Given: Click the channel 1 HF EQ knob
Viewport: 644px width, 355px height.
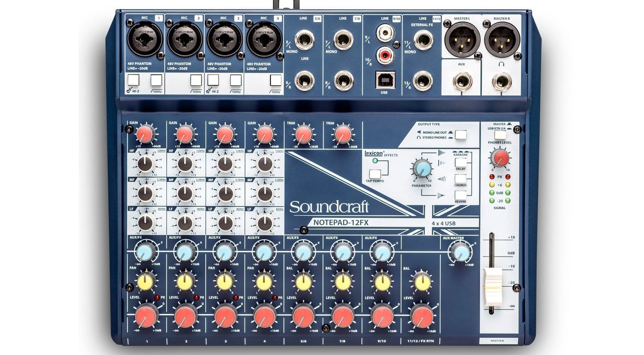Looking at the screenshot, I should (145, 164).
